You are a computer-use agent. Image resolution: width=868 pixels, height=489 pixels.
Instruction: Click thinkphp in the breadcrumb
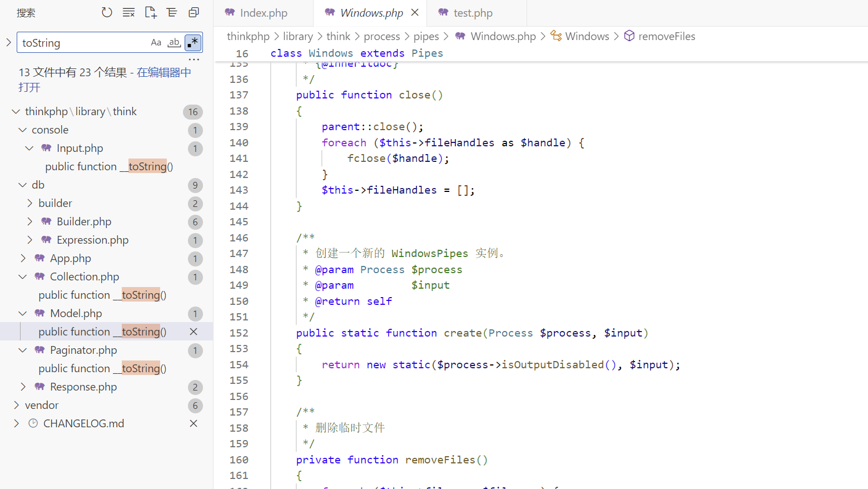(x=248, y=36)
